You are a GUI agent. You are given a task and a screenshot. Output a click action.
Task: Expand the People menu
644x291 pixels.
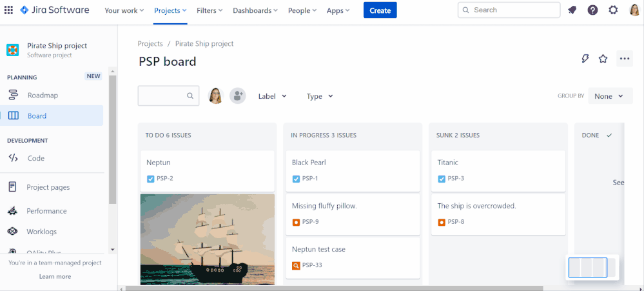(x=302, y=11)
